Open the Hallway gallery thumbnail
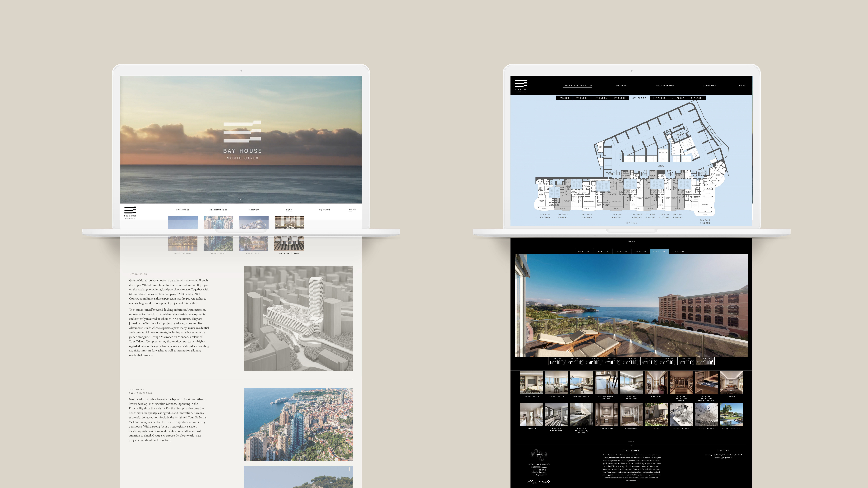868x488 pixels. [656, 383]
